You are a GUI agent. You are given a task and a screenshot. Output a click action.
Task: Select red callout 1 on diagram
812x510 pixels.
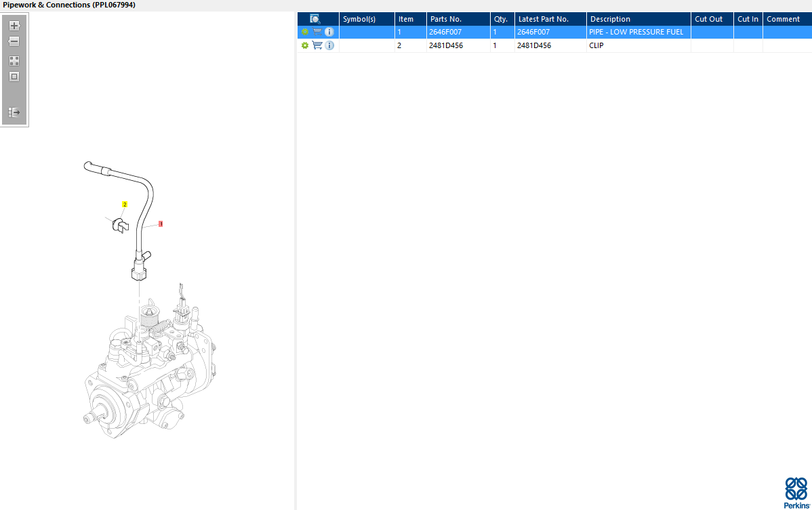pyautogui.click(x=161, y=224)
